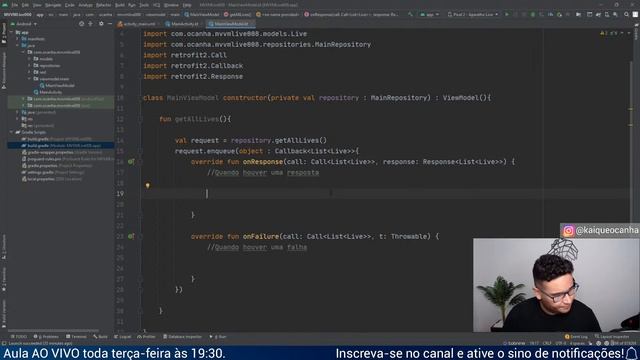Switch to the activity_main.xml editor tab
Viewport: 640px width, 360px height.
(139, 24)
